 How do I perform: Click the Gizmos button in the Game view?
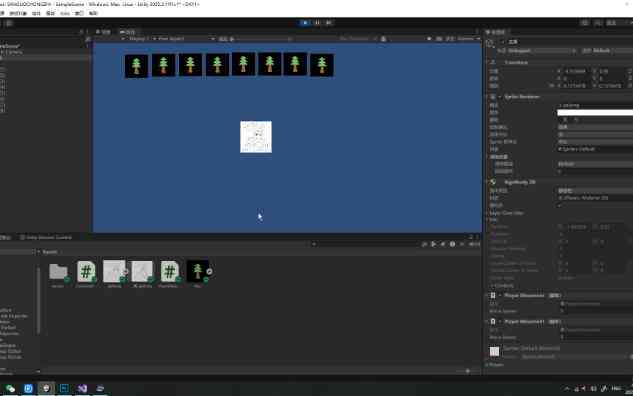point(465,39)
